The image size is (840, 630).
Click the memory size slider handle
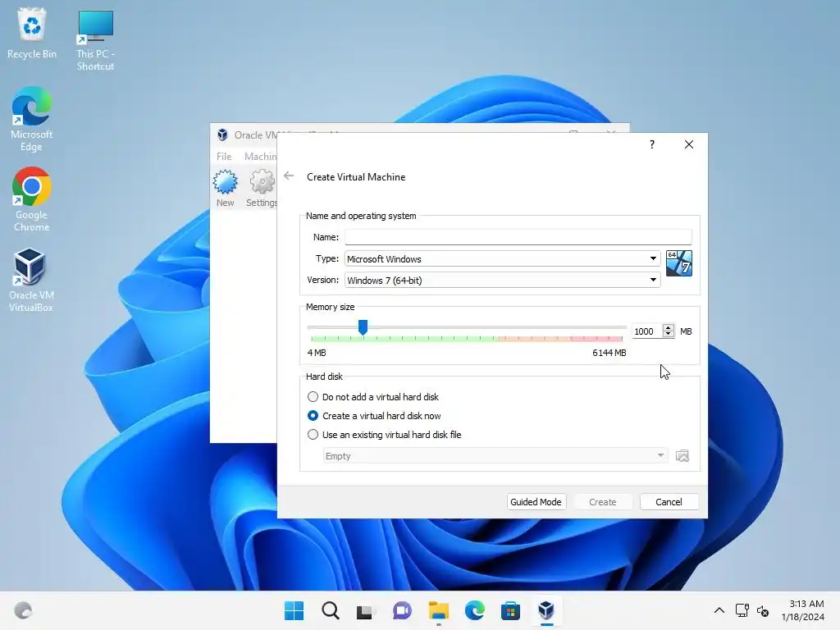point(363,327)
